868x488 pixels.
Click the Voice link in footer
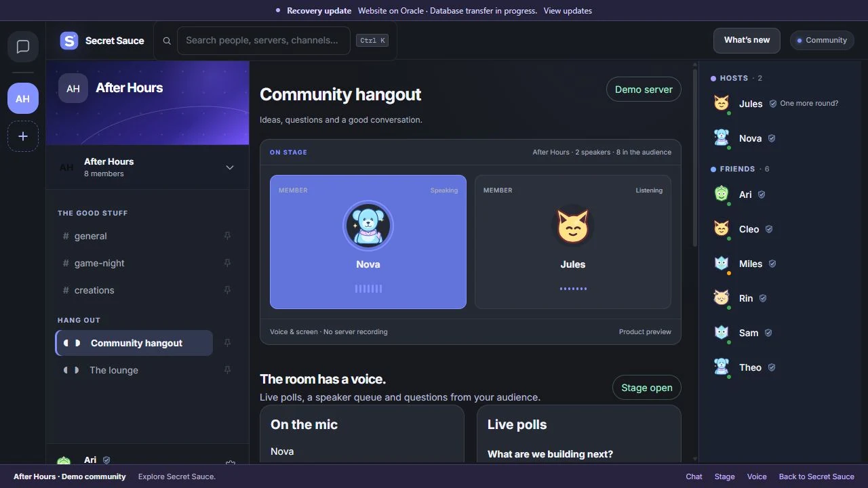[757, 476]
